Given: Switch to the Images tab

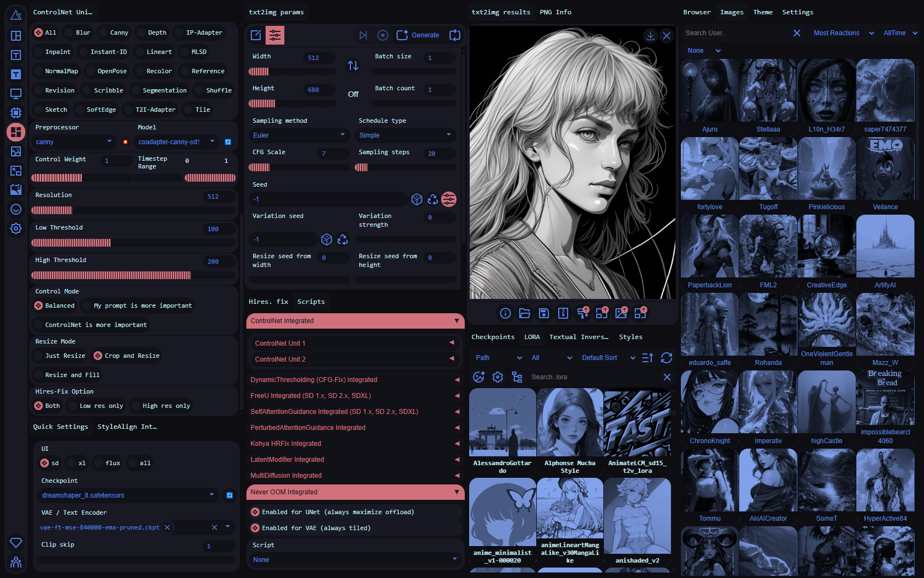Looking at the screenshot, I should pos(732,12).
